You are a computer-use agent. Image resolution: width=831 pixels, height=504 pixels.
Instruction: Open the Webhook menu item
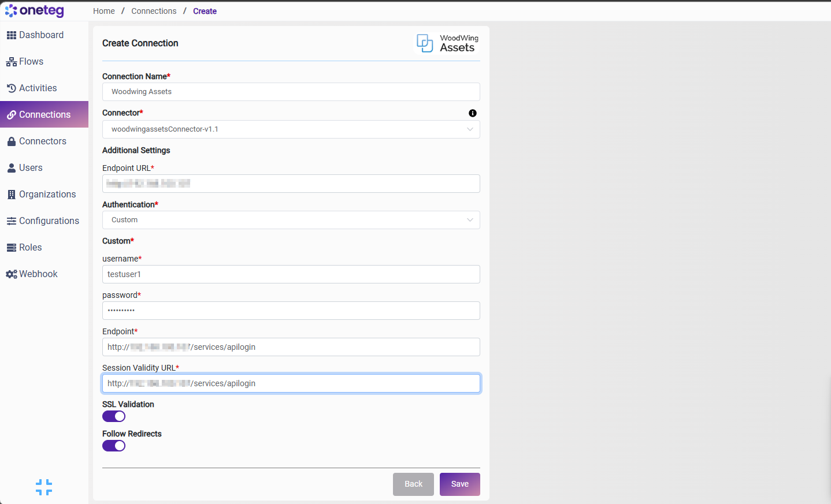pyautogui.click(x=44, y=274)
